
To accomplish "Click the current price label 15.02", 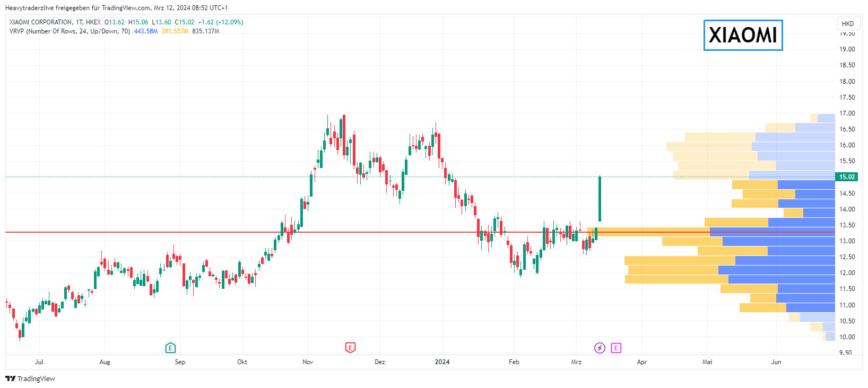I will pyautogui.click(x=847, y=177).
